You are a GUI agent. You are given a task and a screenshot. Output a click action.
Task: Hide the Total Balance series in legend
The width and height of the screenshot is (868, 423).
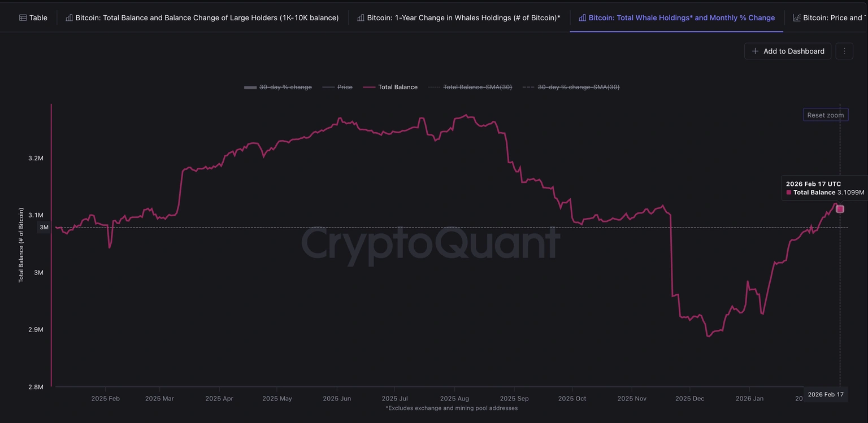pos(390,87)
